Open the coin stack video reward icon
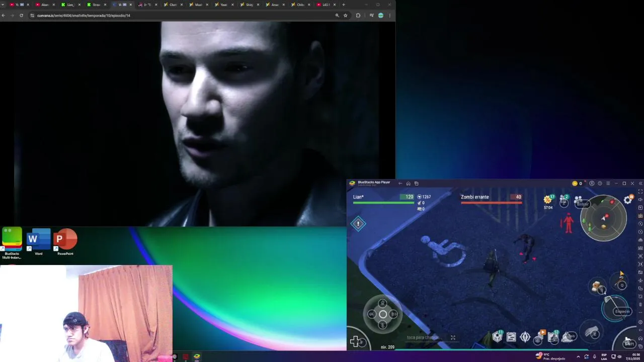Screen dimensions: 644x362 coord(539,337)
